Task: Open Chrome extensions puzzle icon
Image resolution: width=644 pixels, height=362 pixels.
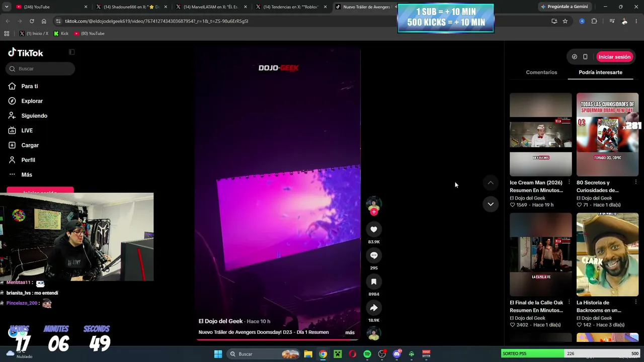Action: coord(594,21)
